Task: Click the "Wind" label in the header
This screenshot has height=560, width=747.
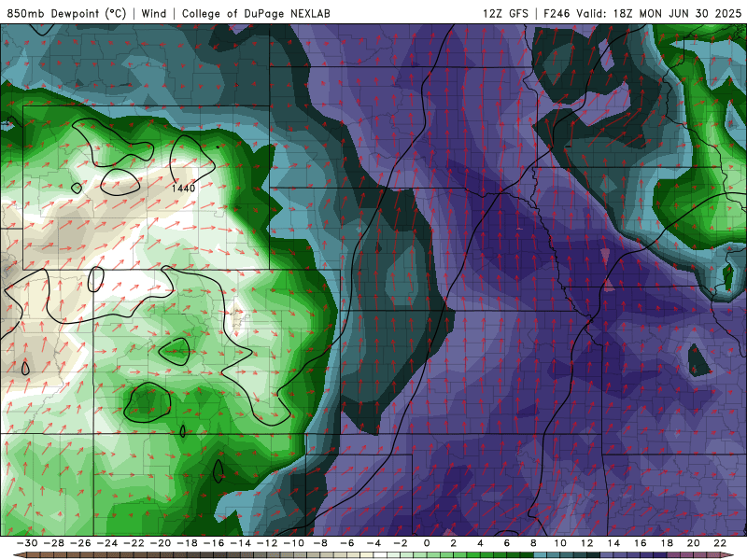Action: [154, 13]
